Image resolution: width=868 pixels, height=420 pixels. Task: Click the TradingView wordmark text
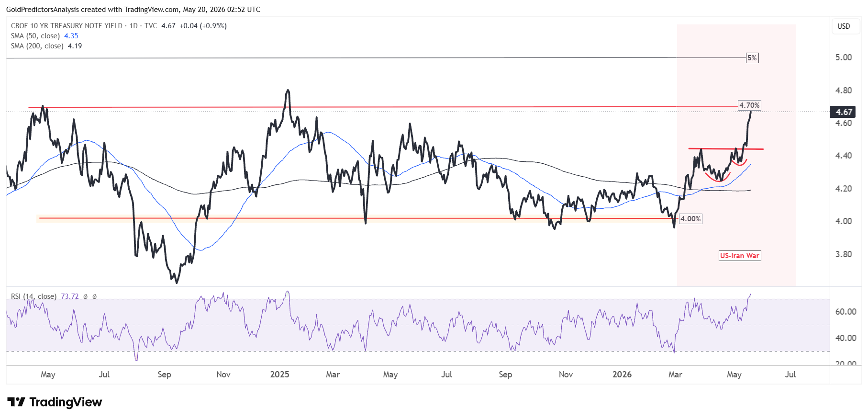tap(66, 402)
